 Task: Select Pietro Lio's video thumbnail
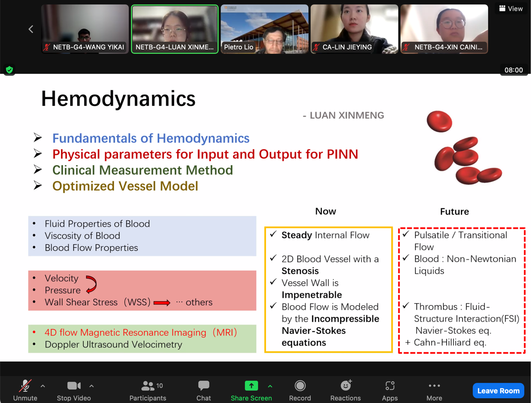click(x=264, y=29)
